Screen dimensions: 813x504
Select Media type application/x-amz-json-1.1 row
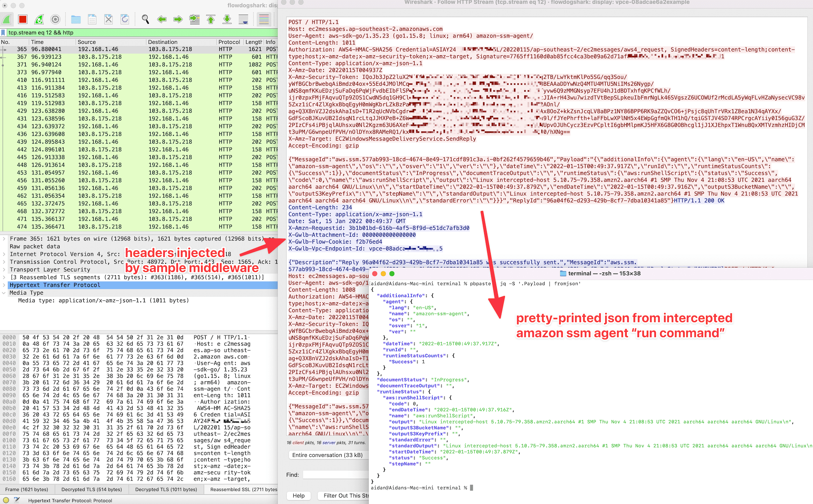139,301
